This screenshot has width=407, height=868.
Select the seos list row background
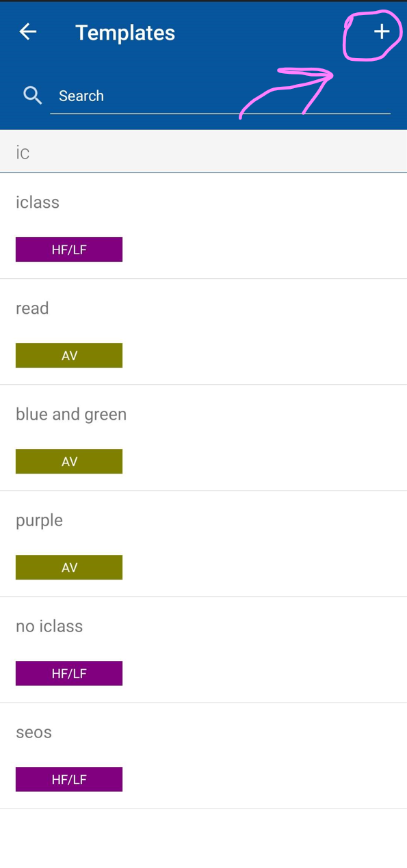pos(203,756)
